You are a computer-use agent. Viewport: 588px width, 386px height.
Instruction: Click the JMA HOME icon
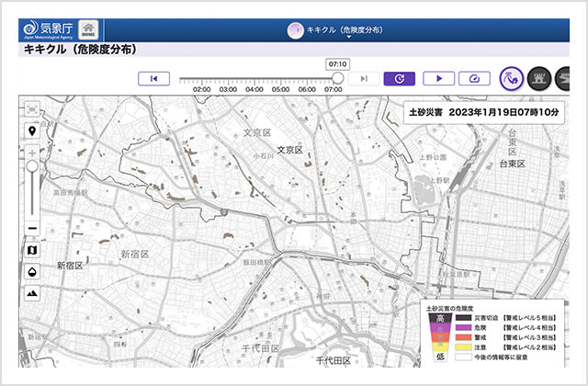click(88, 30)
